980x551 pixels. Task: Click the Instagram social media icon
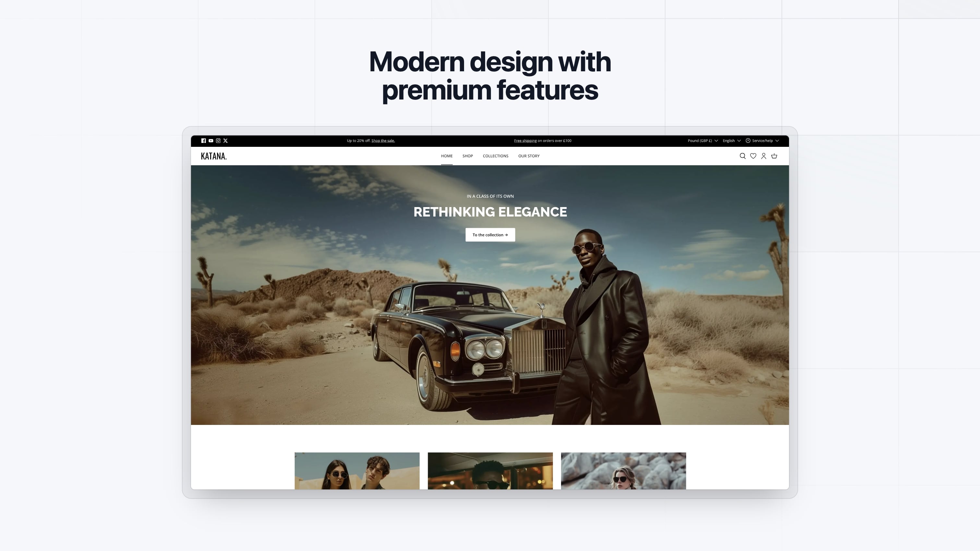click(218, 141)
